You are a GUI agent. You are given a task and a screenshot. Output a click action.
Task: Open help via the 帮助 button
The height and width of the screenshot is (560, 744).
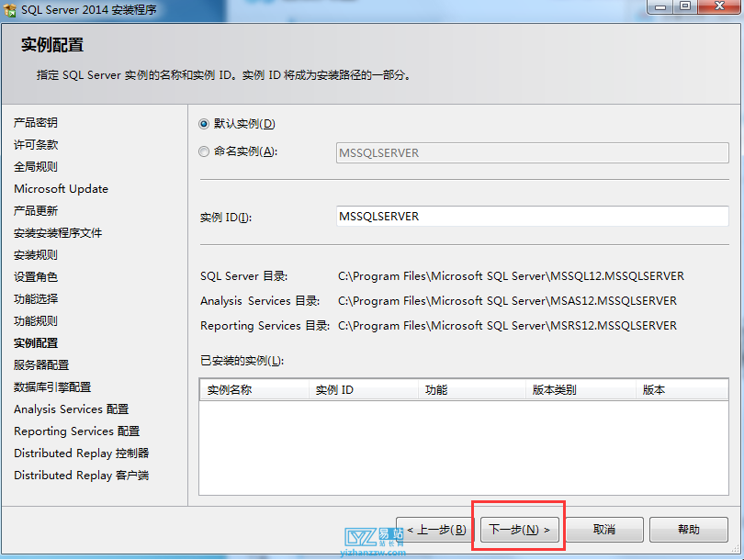pyautogui.click(x=688, y=529)
